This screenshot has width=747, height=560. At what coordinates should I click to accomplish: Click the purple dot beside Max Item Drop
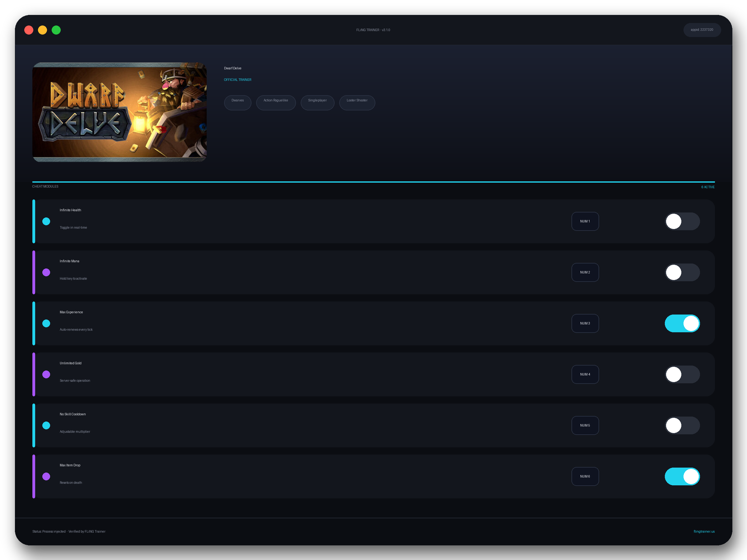pyautogui.click(x=46, y=476)
